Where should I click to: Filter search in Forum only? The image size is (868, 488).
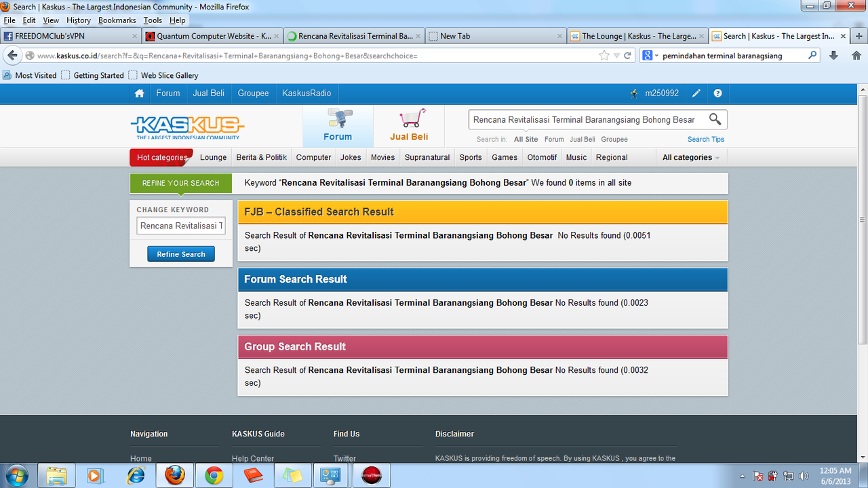coord(554,139)
